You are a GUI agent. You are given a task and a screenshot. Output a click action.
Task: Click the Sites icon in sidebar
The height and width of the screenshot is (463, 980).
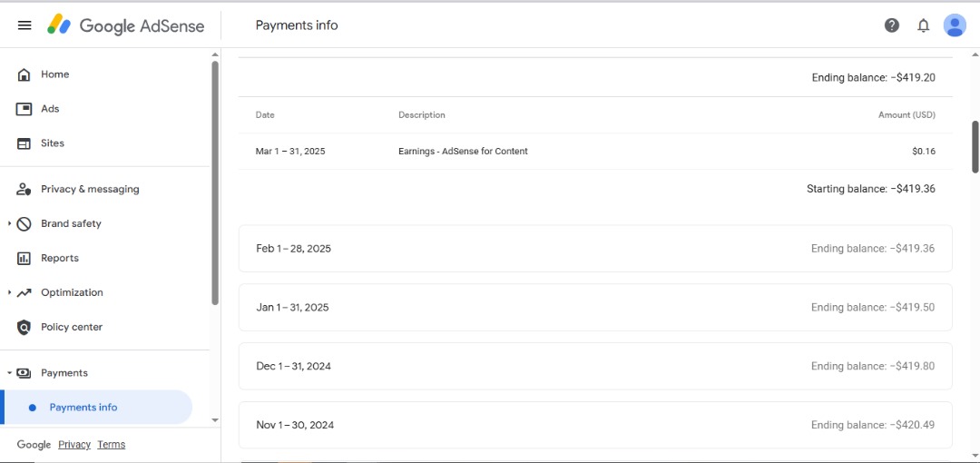click(24, 143)
